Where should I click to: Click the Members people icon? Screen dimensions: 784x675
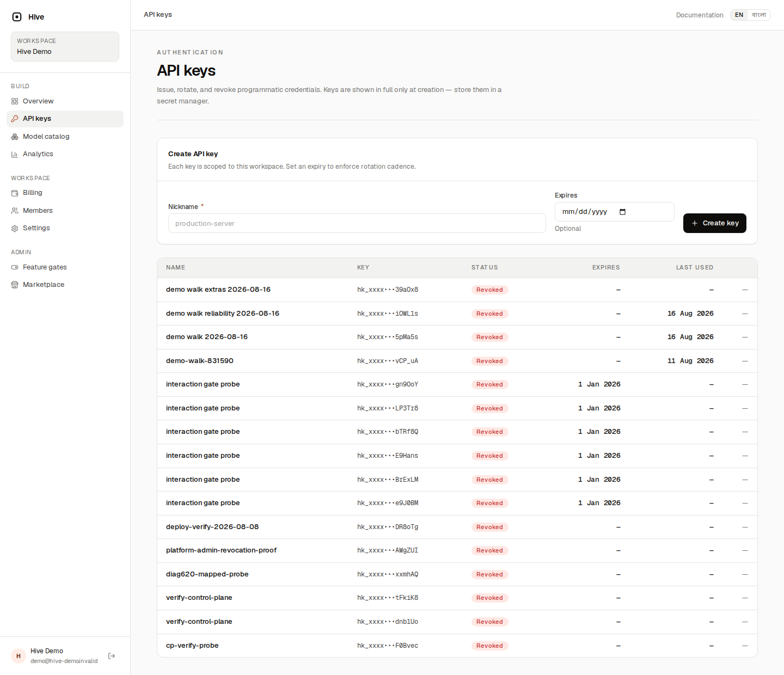[x=15, y=211]
